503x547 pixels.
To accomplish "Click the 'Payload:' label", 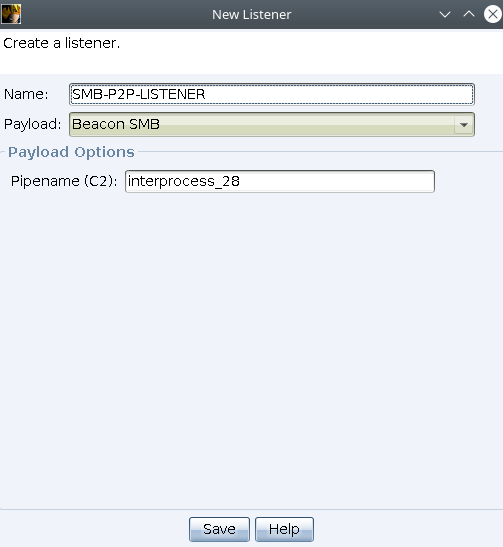I will tap(32, 124).
